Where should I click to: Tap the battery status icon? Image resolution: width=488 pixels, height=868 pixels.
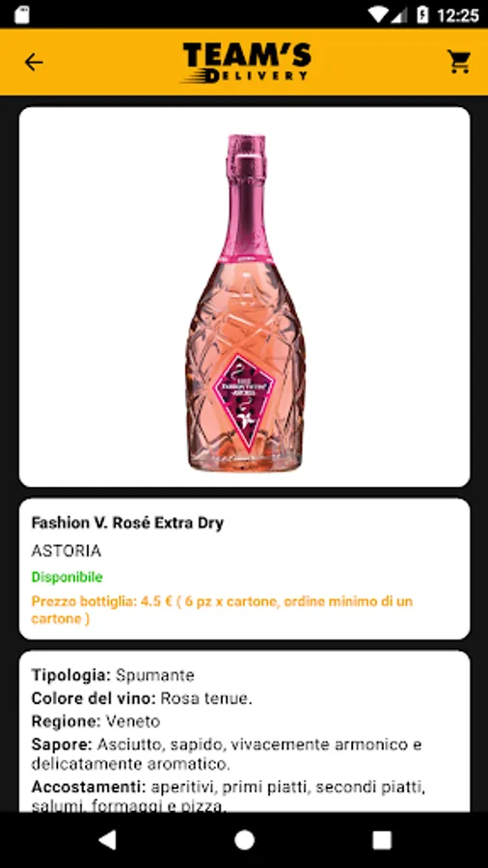[x=422, y=14]
